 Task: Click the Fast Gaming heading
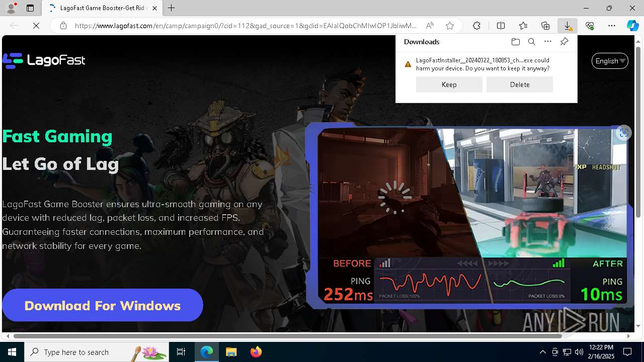(57, 136)
